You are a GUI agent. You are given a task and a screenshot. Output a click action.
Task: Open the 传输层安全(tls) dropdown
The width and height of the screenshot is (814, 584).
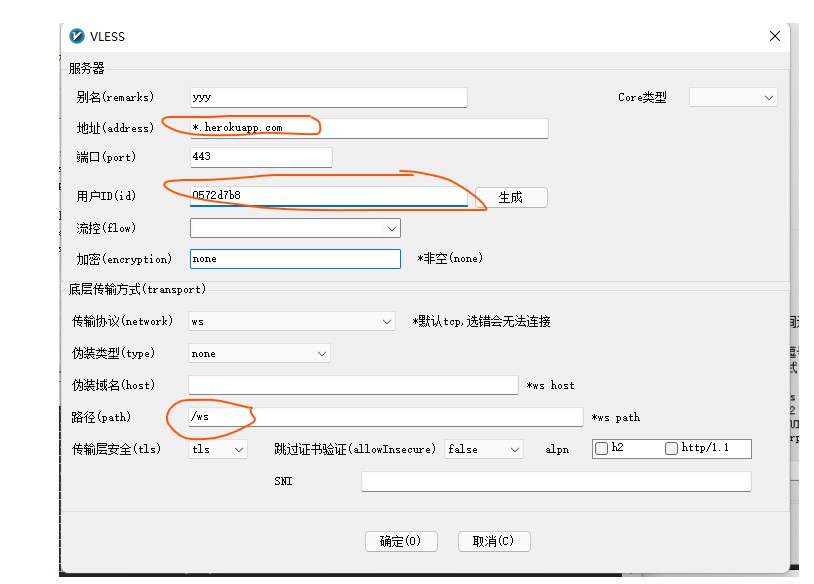pos(218,450)
